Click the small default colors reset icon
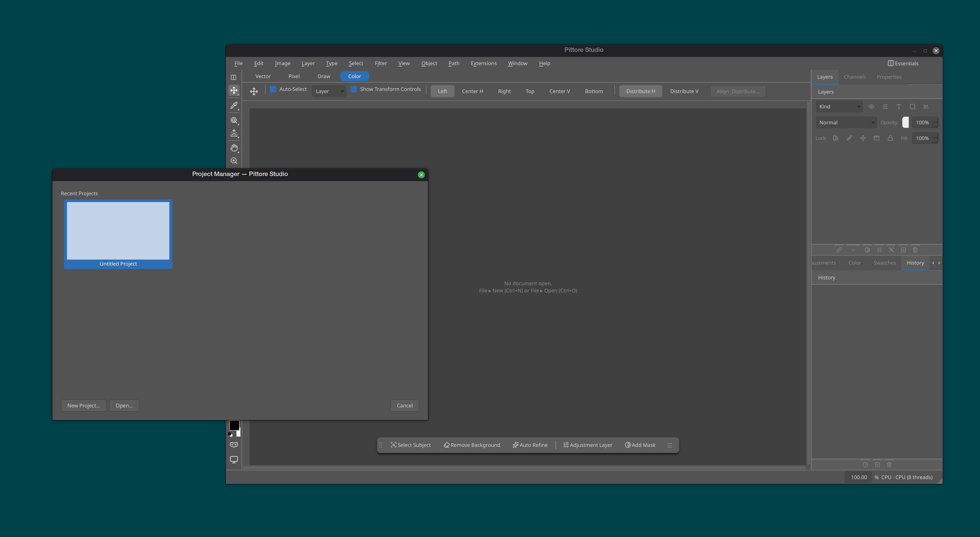Viewport: 980px width, 537px height. 230,434
